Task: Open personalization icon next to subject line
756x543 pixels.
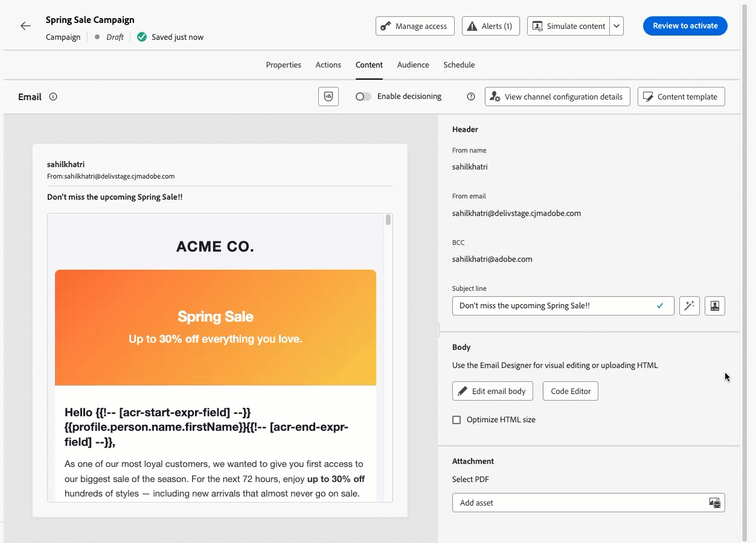Action: 715,306
